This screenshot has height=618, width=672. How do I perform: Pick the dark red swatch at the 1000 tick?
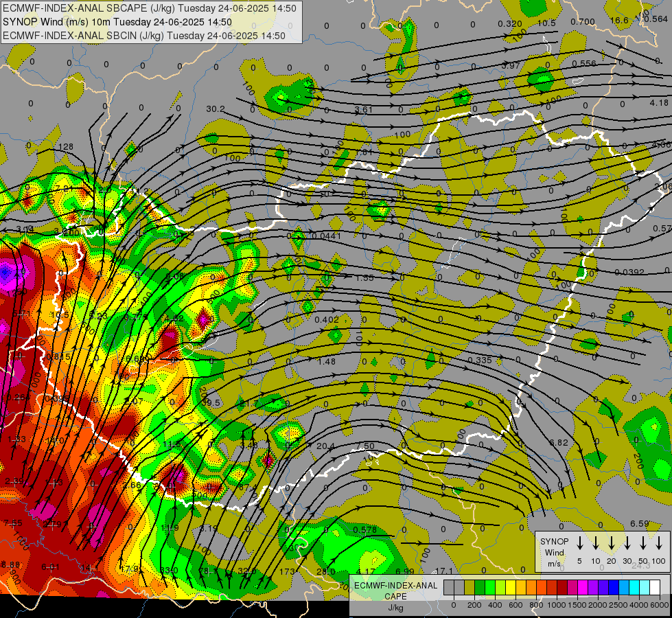(x=562, y=587)
